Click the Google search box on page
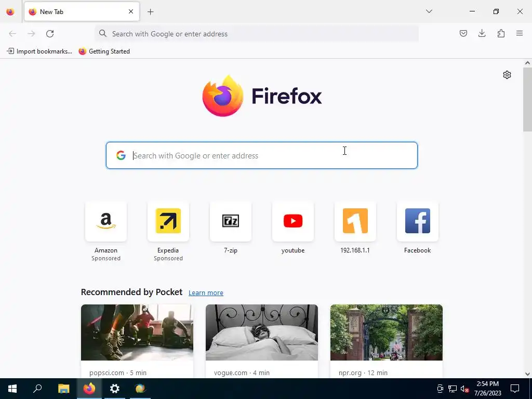Viewport: 532px width, 399px height. coord(262,155)
